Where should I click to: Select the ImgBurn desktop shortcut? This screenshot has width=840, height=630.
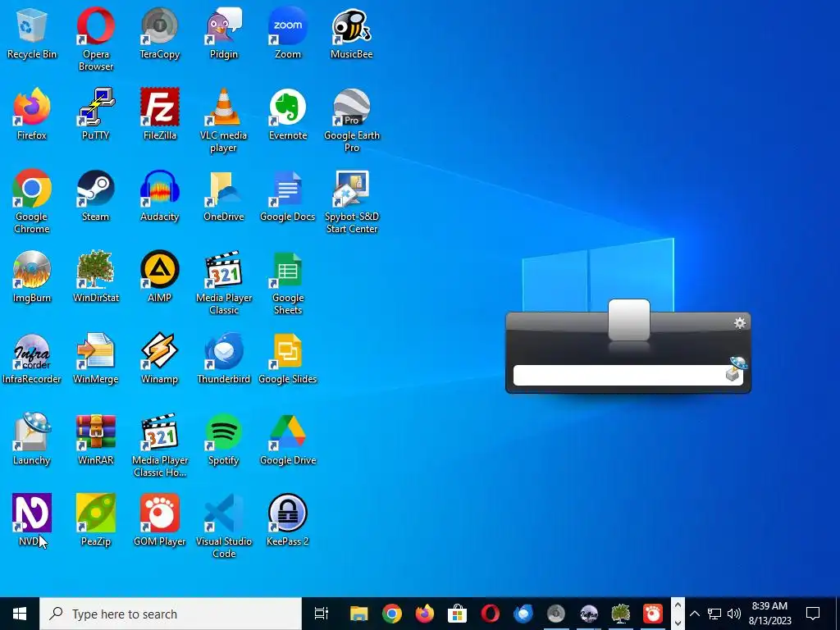click(x=32, y=276)
